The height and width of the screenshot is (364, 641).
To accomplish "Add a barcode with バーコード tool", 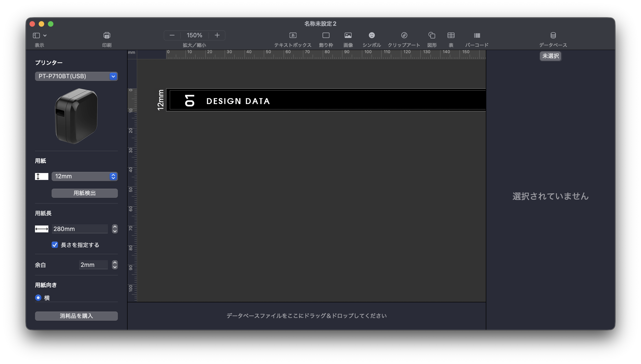I will [x=477, y=35].
